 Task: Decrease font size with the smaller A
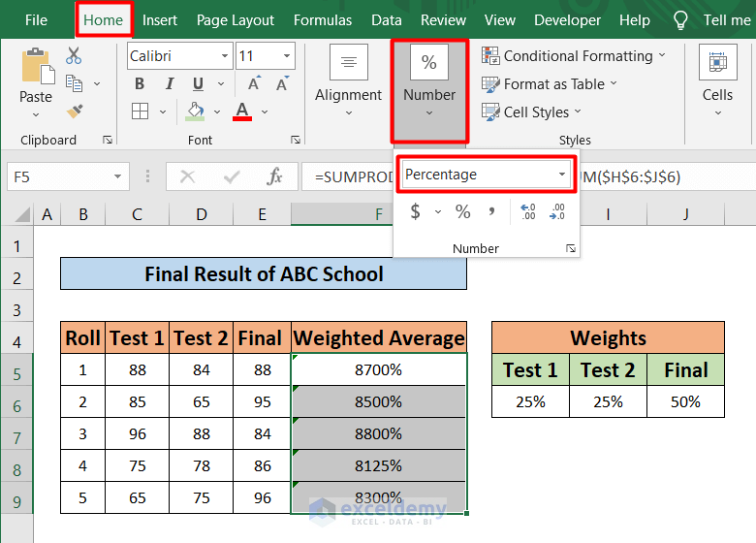(283, 84)
